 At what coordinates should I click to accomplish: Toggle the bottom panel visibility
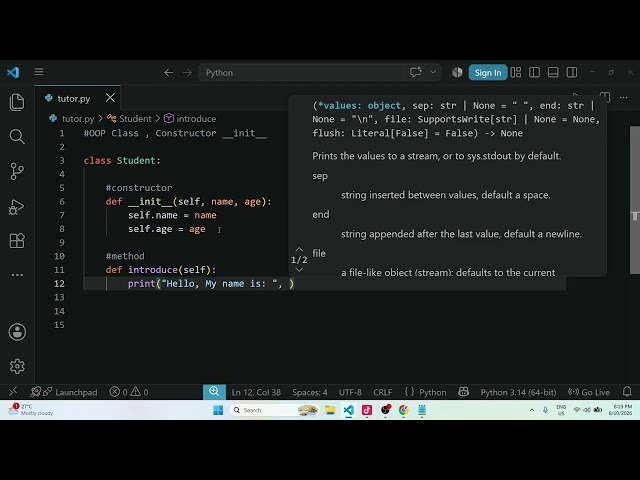[553, 72]
